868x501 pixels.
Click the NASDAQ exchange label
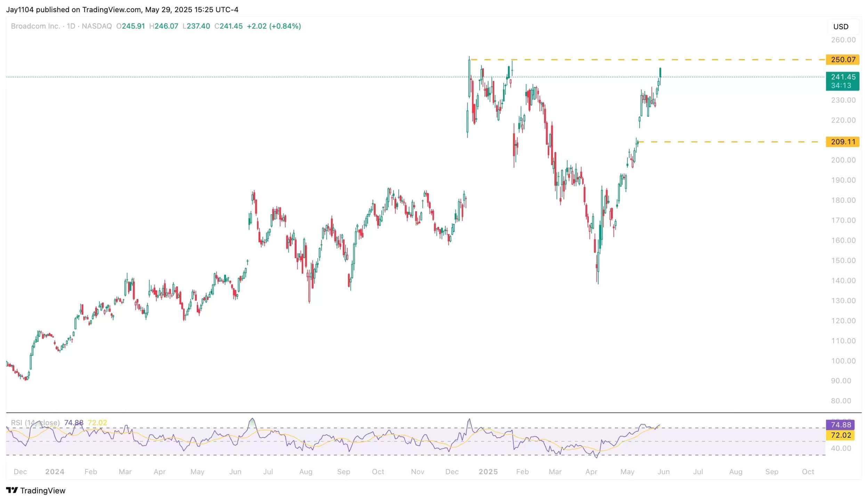pos(97,26)
